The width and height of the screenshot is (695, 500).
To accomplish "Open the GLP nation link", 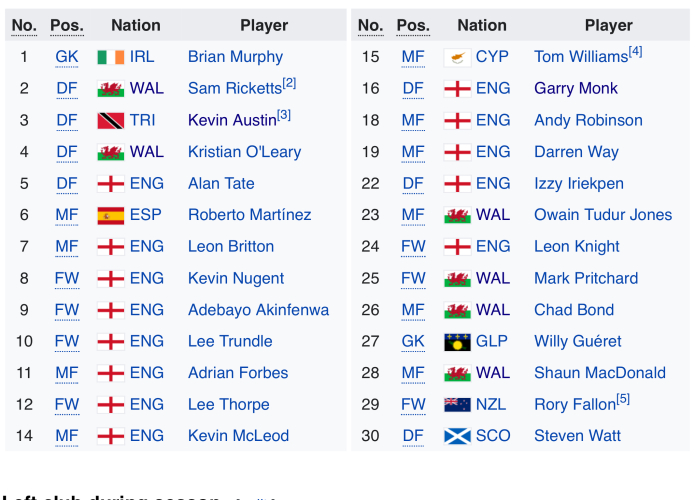I will (492, 341).
